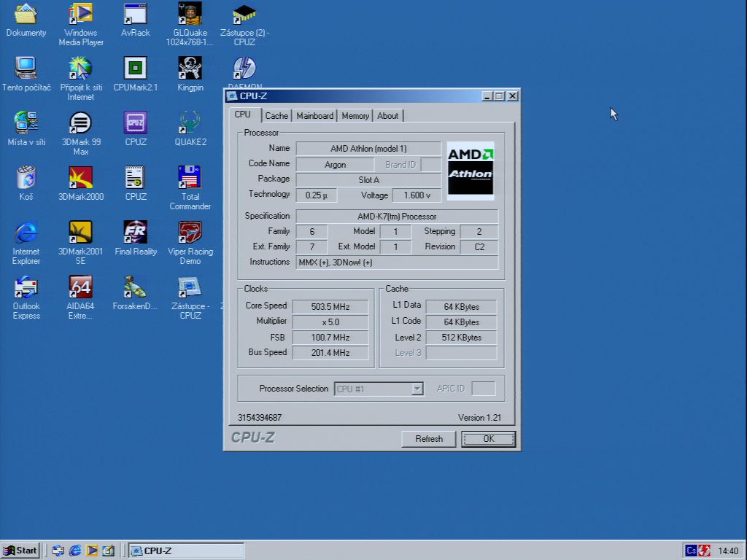
Task: Launch Viper Racing Demo shortcut
Action: pyautogui.click(x=190, y=232)
